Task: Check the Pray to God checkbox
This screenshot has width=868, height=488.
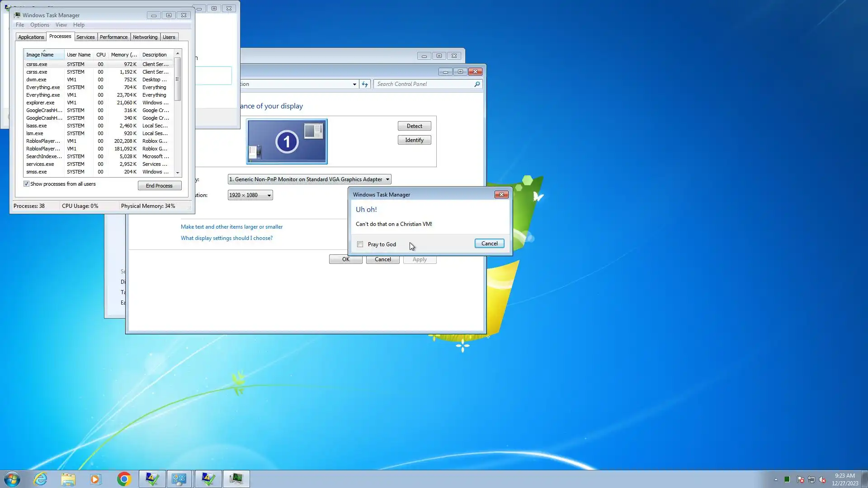Action: [x=360, y=244]
